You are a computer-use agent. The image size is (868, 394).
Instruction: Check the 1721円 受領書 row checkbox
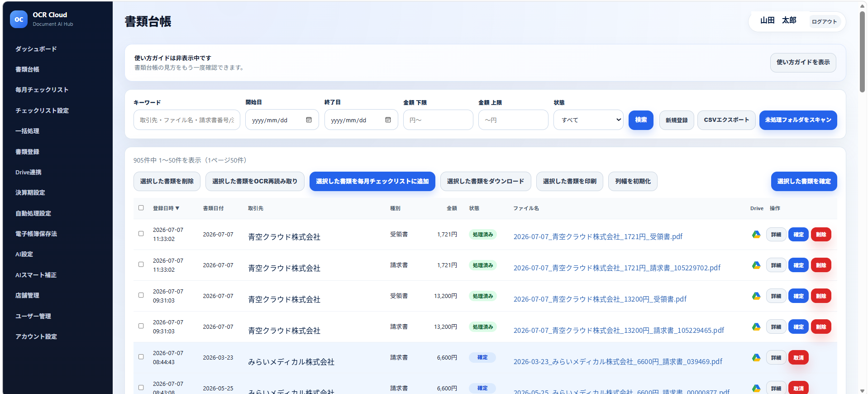pos(141,234)
